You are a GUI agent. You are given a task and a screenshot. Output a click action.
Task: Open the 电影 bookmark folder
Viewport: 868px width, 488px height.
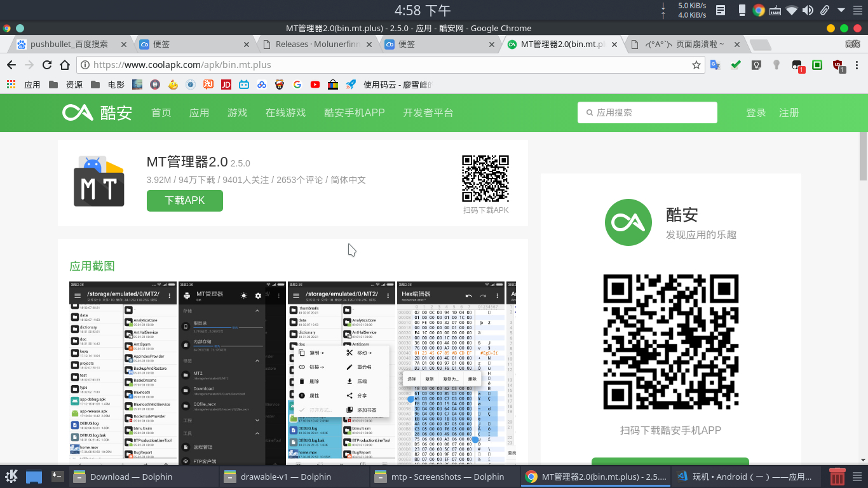(x=107, y=85)
